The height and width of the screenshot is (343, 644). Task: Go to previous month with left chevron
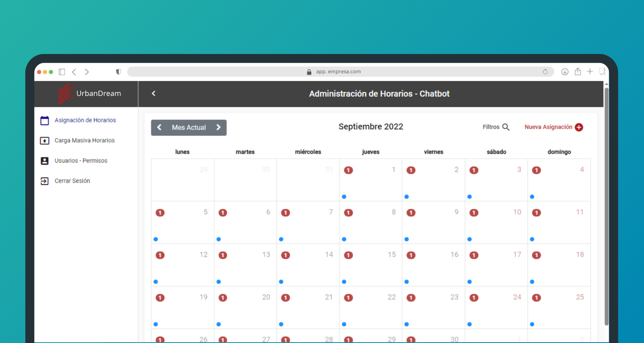tap(159, 127)
